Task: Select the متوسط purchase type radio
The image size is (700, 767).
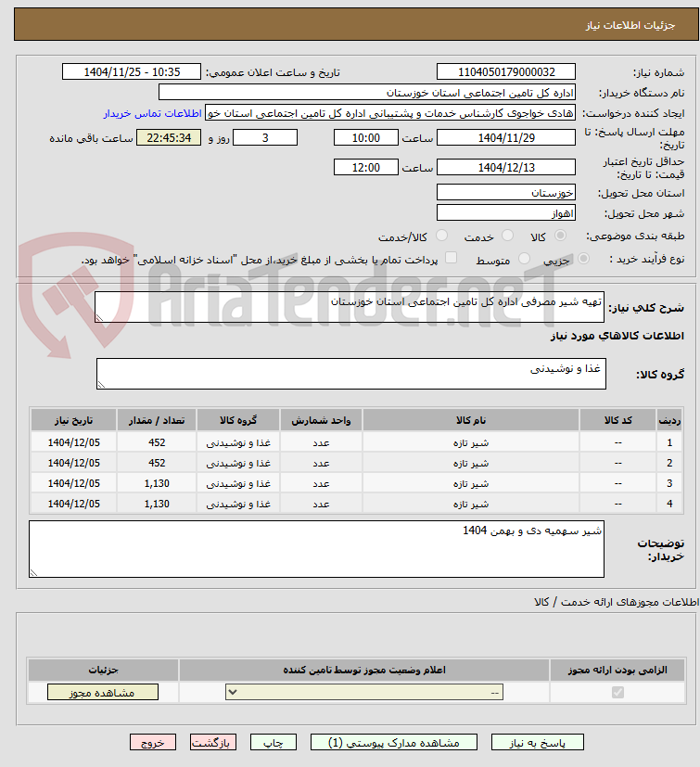Action: pos(524,258)
